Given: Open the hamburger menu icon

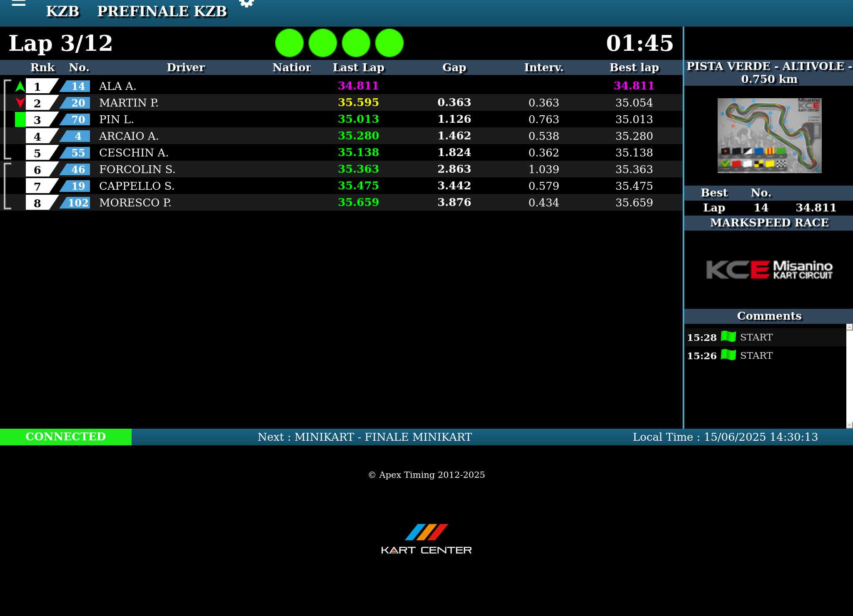Looking at the screenshot, I should 18,3.
